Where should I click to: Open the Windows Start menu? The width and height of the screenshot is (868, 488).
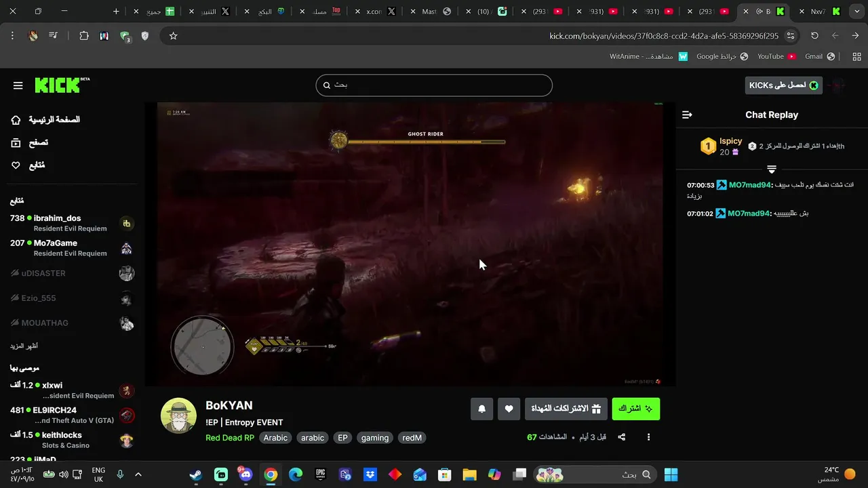pyautogui.click(x=671, y=474)
